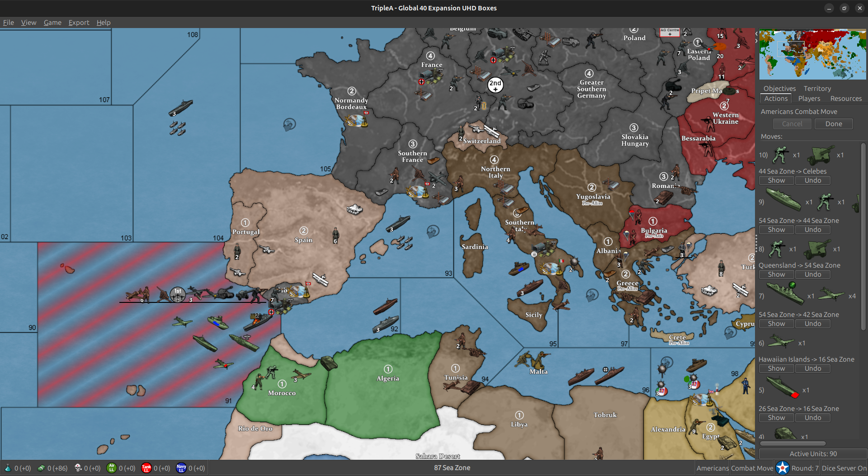868x476 pixels.
Task: Undo the Hawaiian Islands to 16 Sea Zone move
Action: tap(812, 368)
